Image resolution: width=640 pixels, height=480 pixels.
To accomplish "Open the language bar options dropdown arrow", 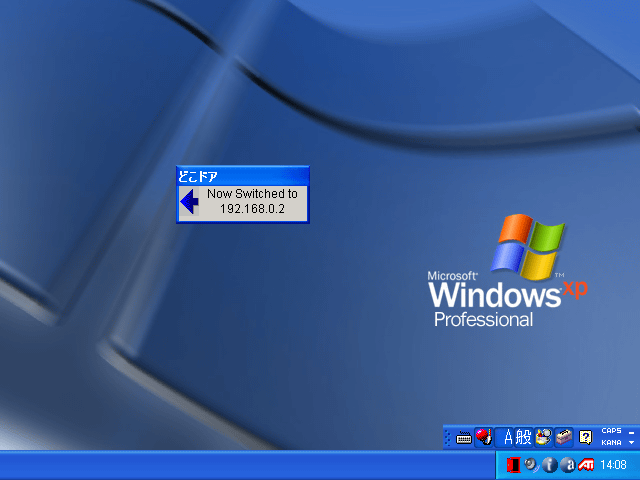I will (x=631, y=443).
